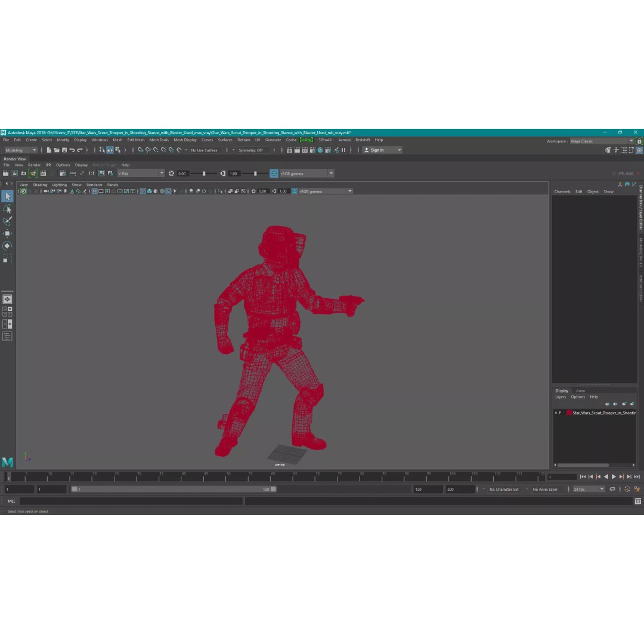
Task: Click the Real Size 1:1 icon
Action: (x=91, y=174)
